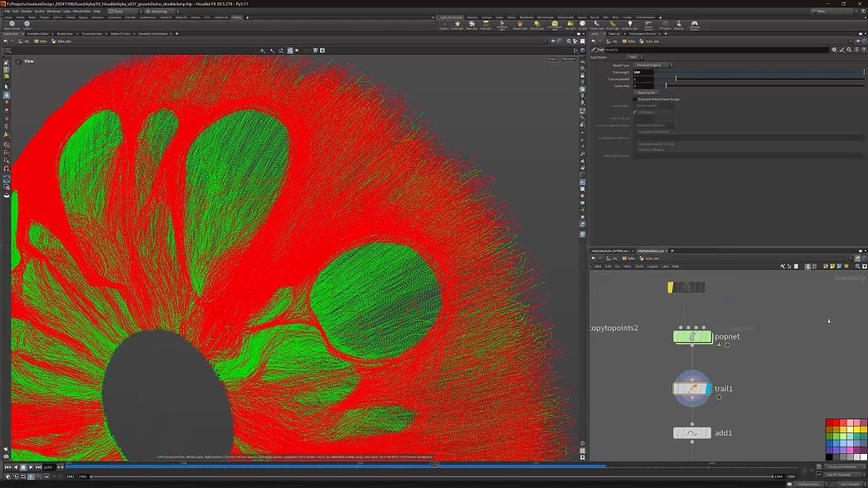
Task: Open the Asset Name trail dropdown
Action: click(x=635, y=57)
